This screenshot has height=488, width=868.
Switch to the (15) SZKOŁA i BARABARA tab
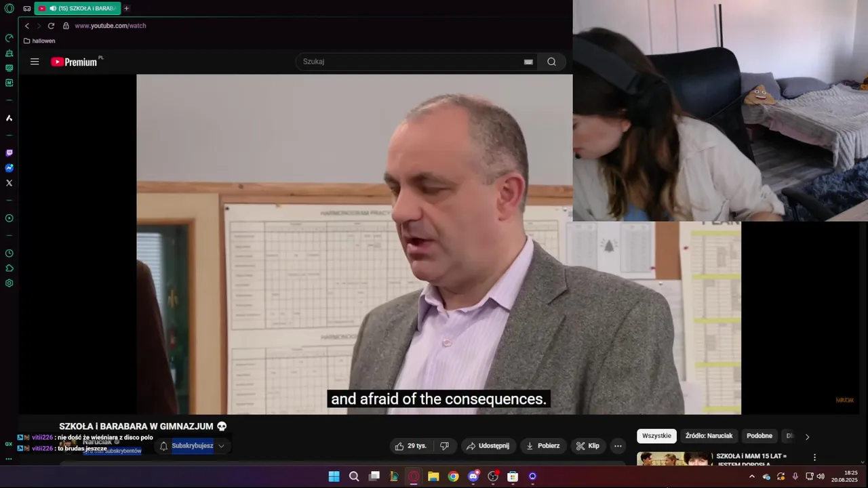click(77, 8)
